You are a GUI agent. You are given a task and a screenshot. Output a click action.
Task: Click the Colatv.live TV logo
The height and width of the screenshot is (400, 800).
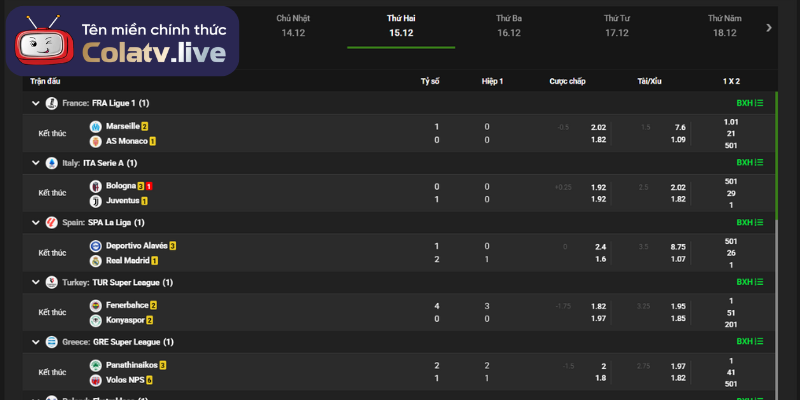point(44,42)
